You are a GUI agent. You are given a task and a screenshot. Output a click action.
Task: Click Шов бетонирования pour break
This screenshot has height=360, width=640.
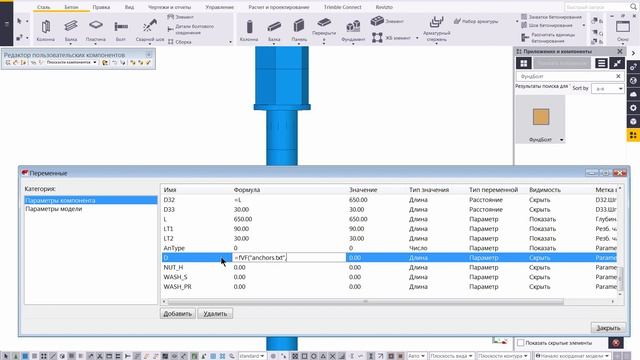click(547, 25)
